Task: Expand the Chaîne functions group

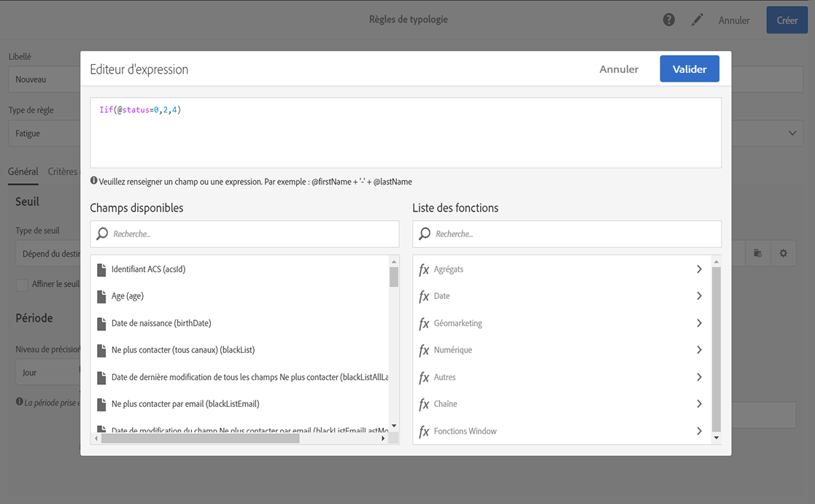Action: tap(698, 404)
